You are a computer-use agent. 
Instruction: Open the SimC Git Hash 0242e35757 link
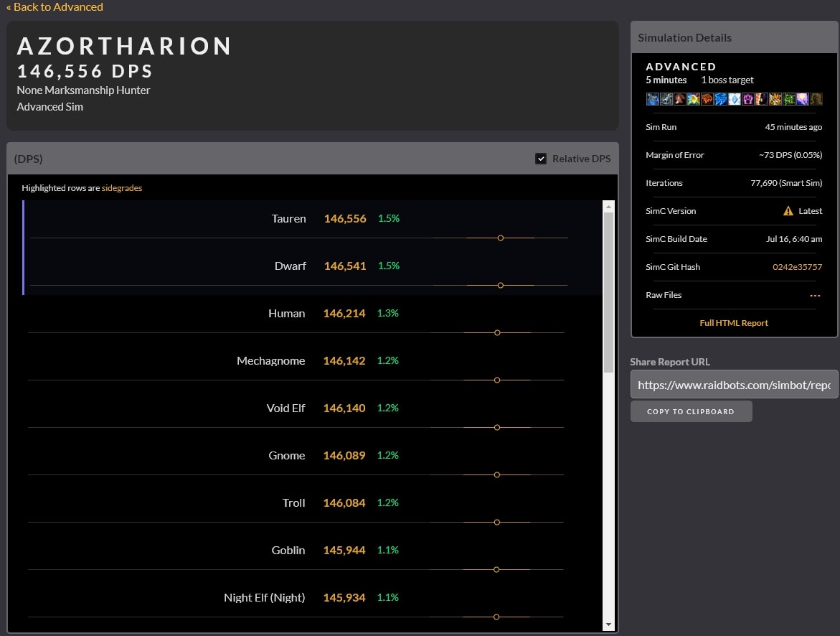pyautogui.click(x=797, y=267)
